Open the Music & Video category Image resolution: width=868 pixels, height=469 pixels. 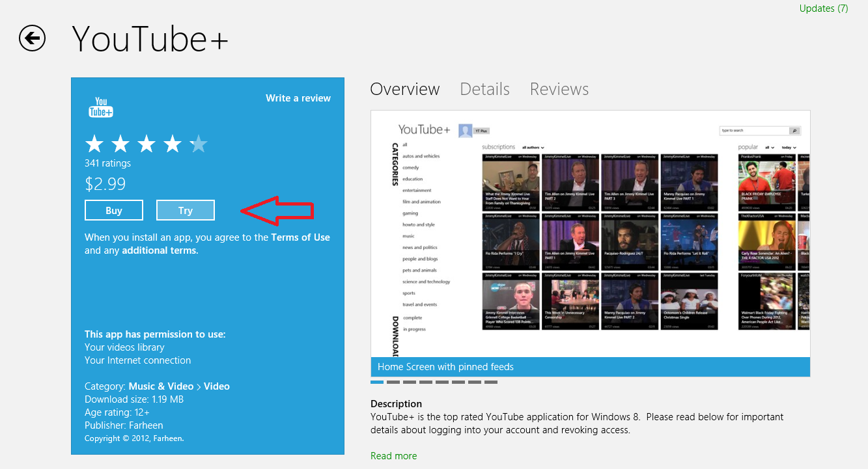[x=161, y=386]
